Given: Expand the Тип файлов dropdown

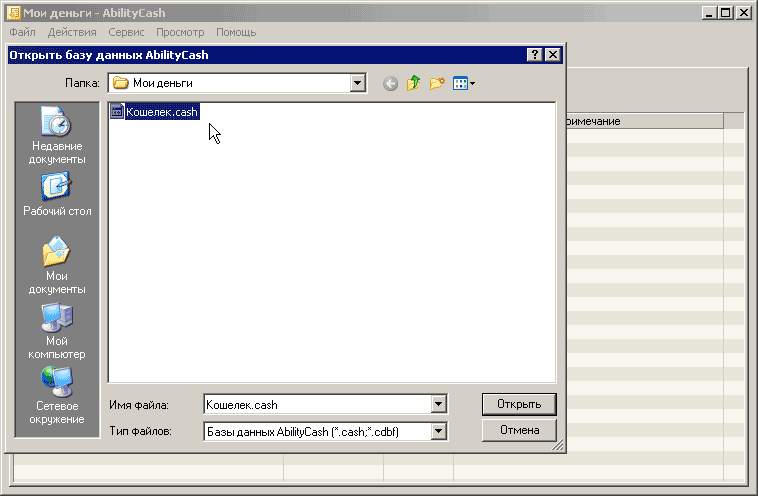Looking at the screenshot, I should (437, 431).
